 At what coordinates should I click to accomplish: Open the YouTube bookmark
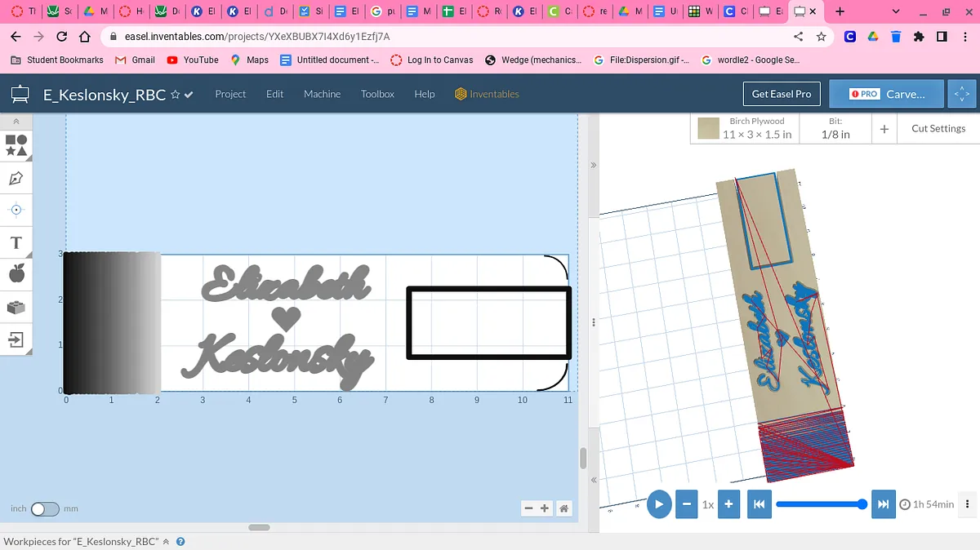193,60
